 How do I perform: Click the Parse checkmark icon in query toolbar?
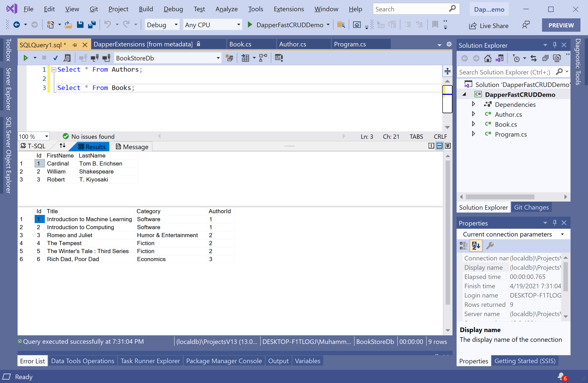[x=56, y=58]
